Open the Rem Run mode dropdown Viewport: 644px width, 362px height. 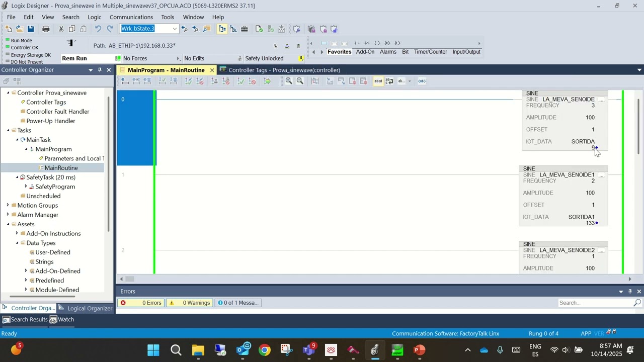point(118,58)
